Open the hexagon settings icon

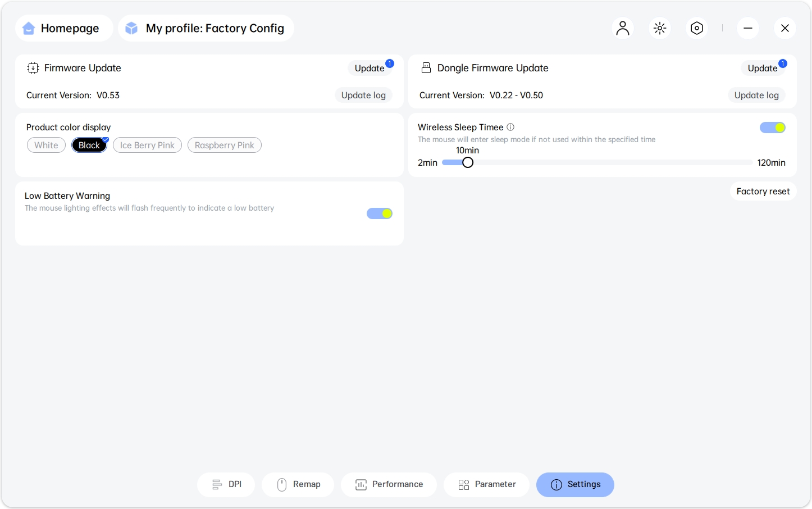coord(697,28)
